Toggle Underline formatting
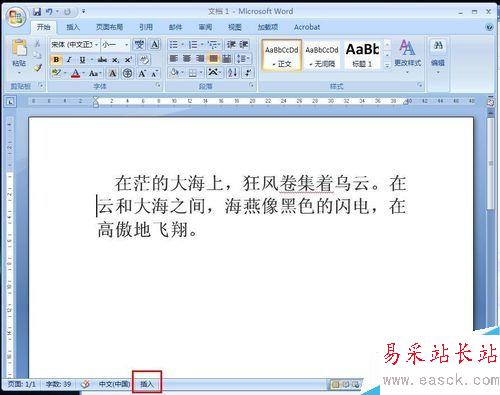The width and height of the screenshot is (500, 395). point(82,60)
